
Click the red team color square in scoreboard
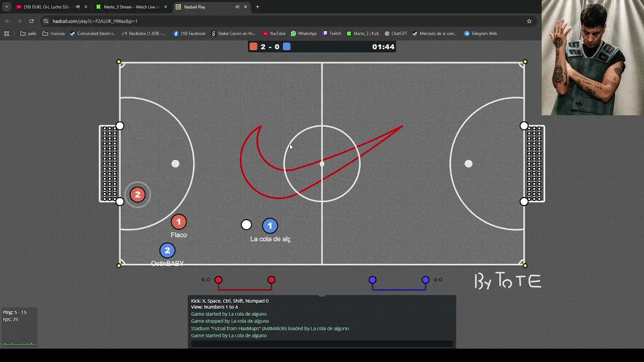tap(254, 47)
